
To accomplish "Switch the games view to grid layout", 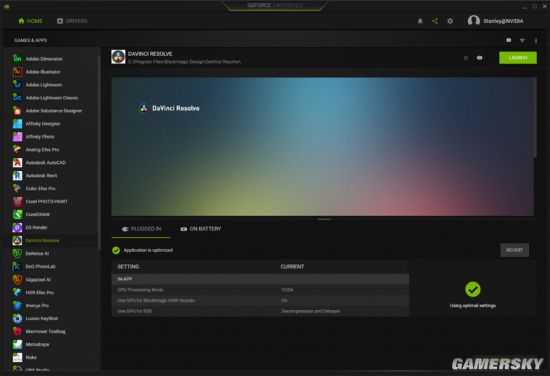I will tap(509, 40).
